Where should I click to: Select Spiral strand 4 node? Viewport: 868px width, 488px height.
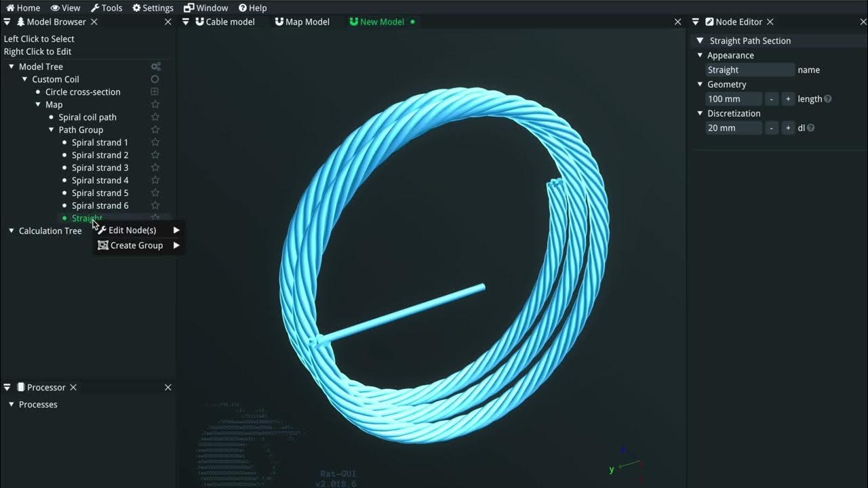tap(100, 180)
